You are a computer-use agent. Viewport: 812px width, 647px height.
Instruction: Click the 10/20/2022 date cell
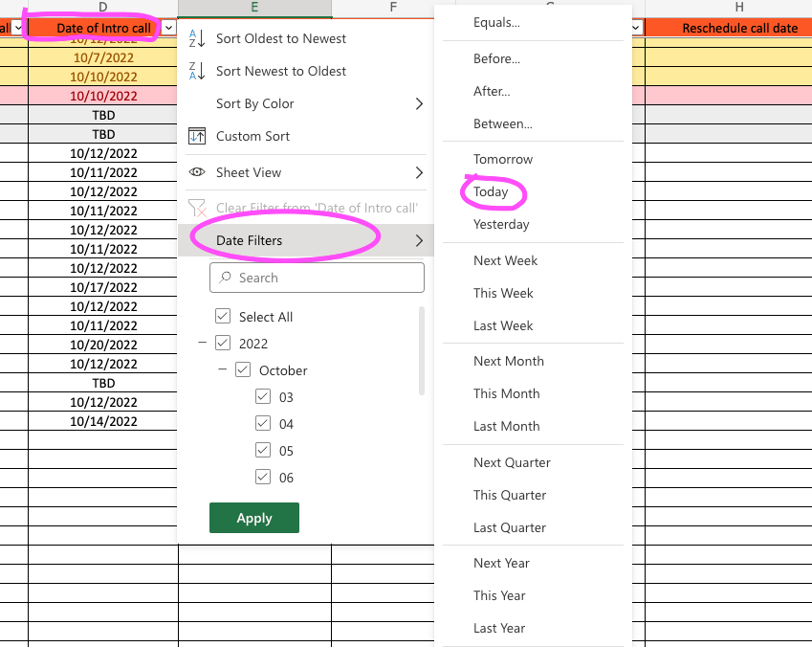click(103, 345)
